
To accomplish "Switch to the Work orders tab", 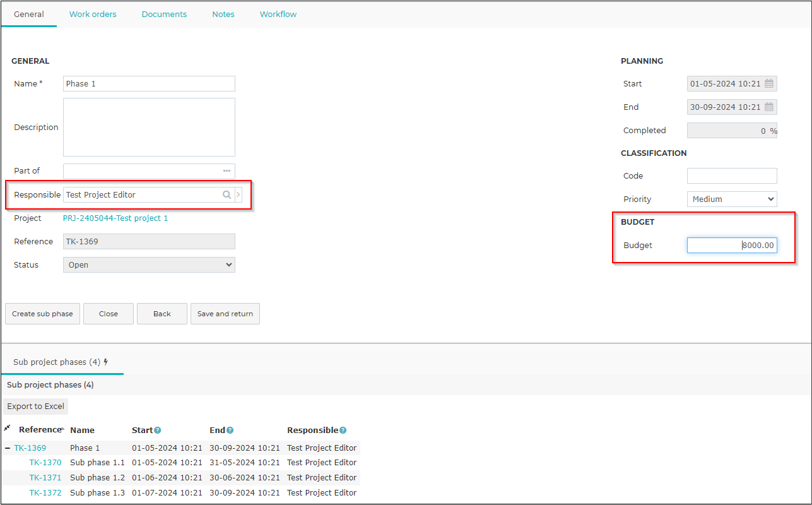I will pyautogui.click(x=93, y=14).
